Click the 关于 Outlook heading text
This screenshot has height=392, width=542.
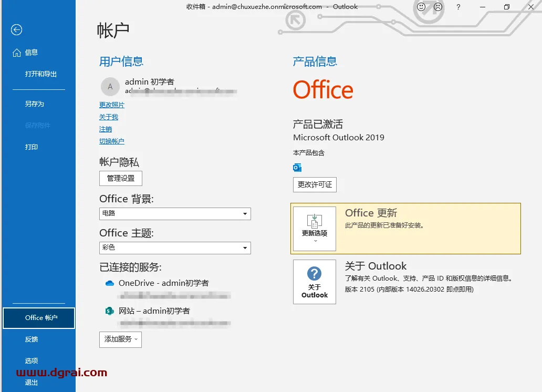click(x=376, y=266)
